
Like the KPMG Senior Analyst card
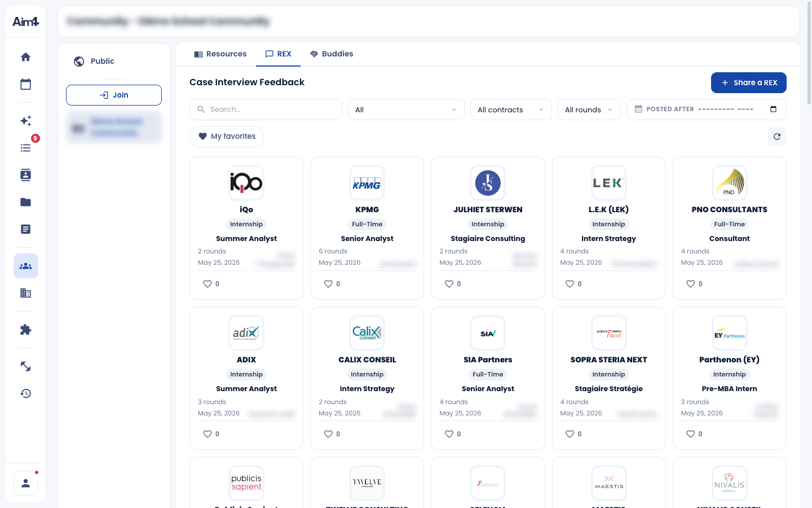328,284
